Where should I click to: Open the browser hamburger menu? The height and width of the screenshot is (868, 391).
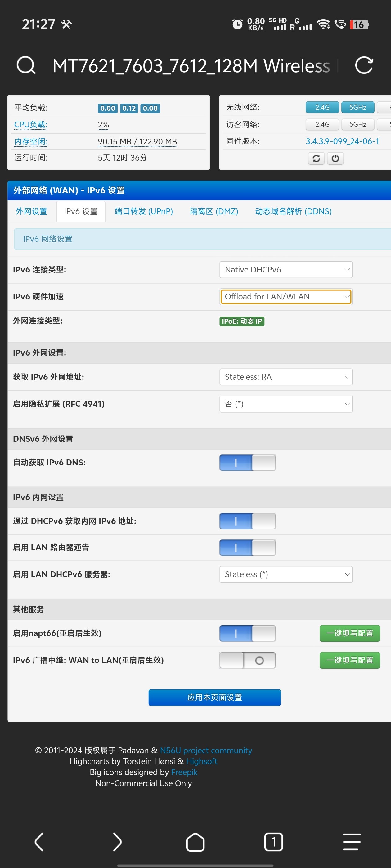(352, 842)
